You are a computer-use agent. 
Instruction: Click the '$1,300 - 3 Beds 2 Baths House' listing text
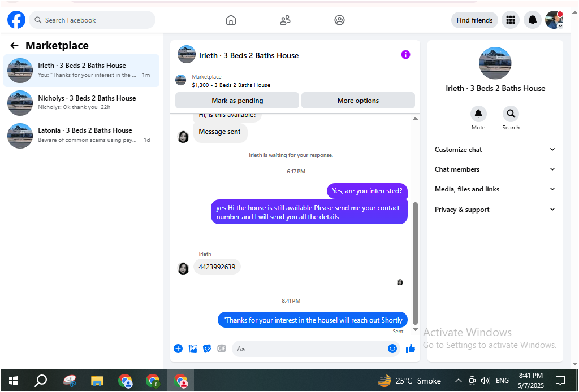coord(231,85)
